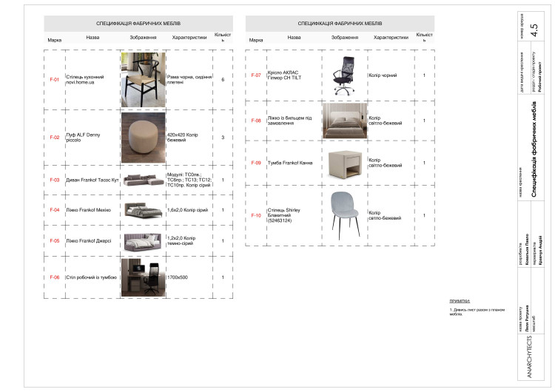Click the 'Зображення' header in the right table
The width and height of the screenshot is (555, 392).
[x=345, y=37]
